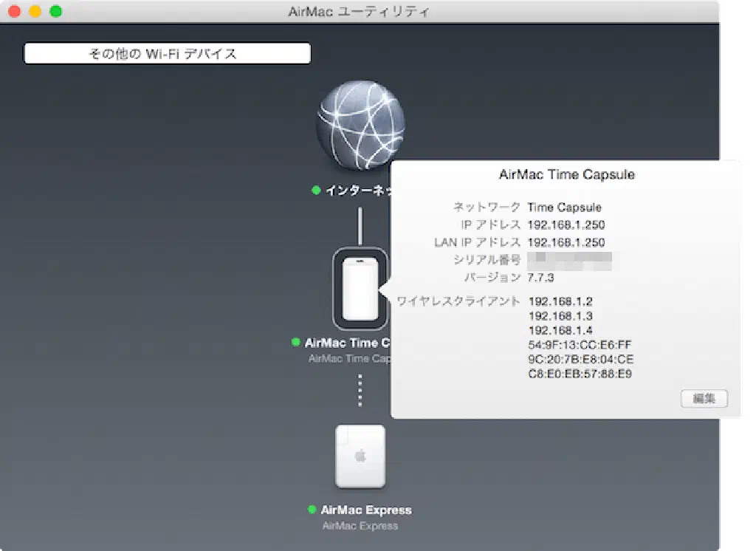Click the bold AirMac Express name label
756x551 pixels.
[366, 510]
